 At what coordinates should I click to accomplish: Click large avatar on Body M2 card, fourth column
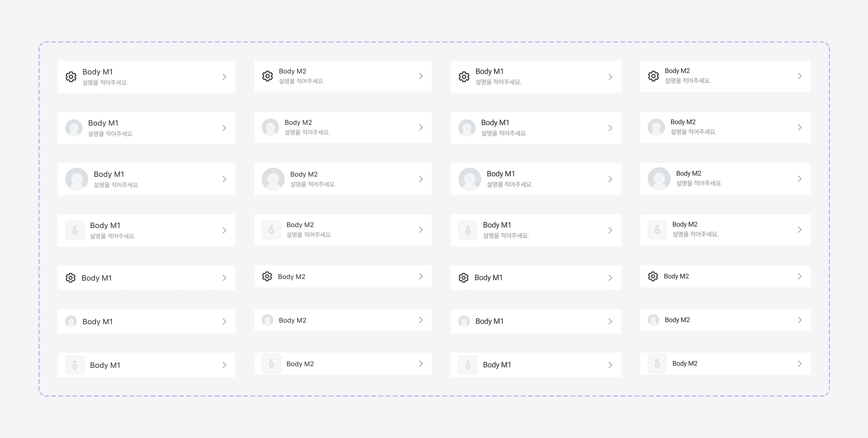(x=659, y=179)
